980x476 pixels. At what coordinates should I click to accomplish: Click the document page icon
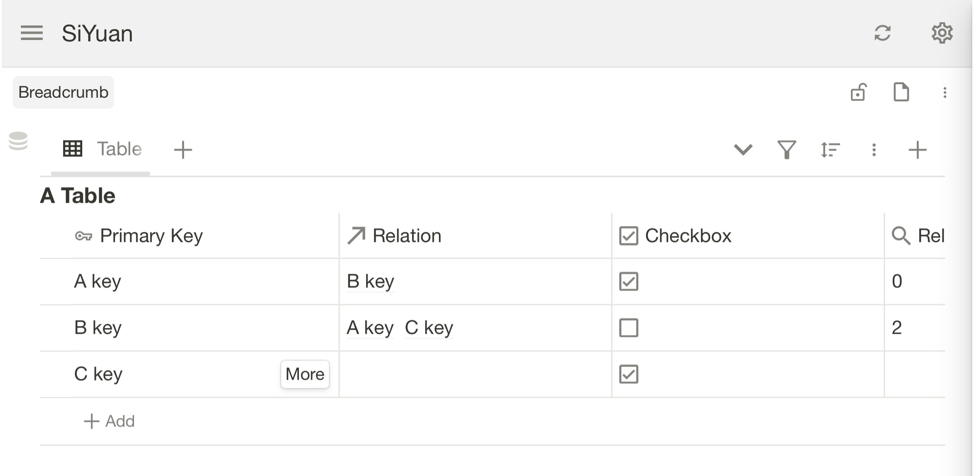click(901, 92)
